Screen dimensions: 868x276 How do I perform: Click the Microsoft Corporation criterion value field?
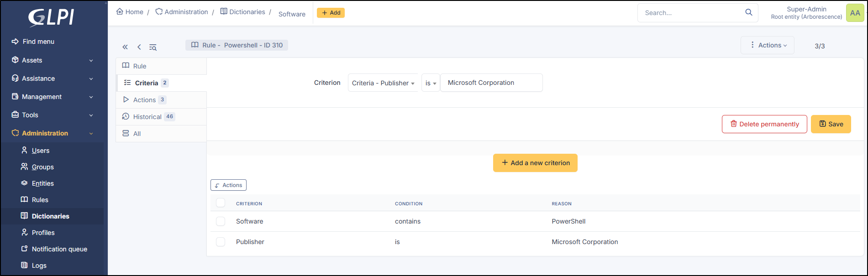pyautogui.click(x=491, y=83)
